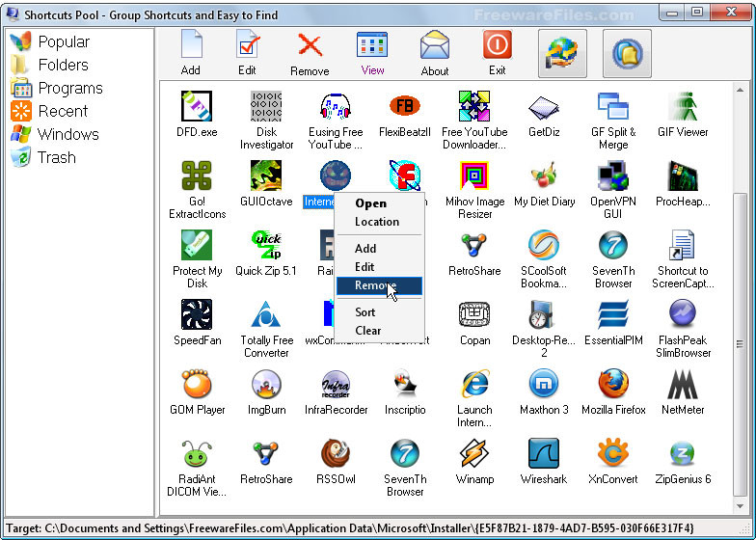Screen dimensions: 756x540
Task: Select the Disk Investigator shortcut
Action: (x=266, y=121)
